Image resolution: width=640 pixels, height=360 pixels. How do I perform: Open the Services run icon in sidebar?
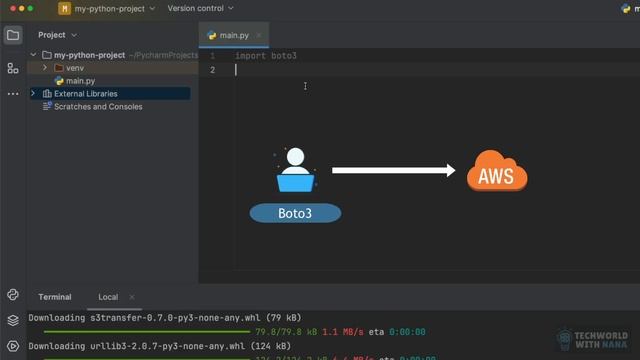click(x=13, y=346)
